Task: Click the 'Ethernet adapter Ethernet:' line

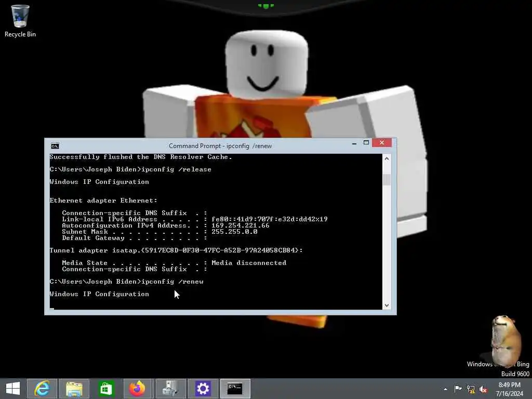Action: (x=103, y=201)
